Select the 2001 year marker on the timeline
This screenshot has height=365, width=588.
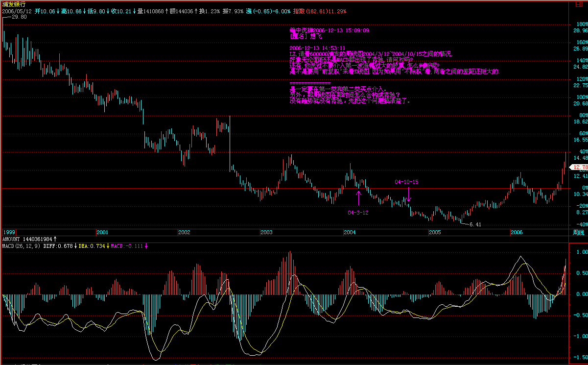(102, 232)
